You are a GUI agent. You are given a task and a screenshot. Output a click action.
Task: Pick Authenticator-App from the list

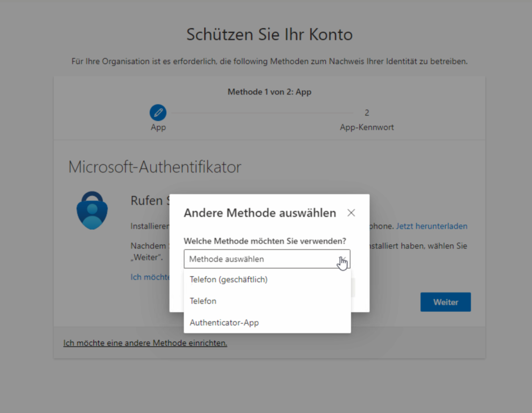(267, 323)
